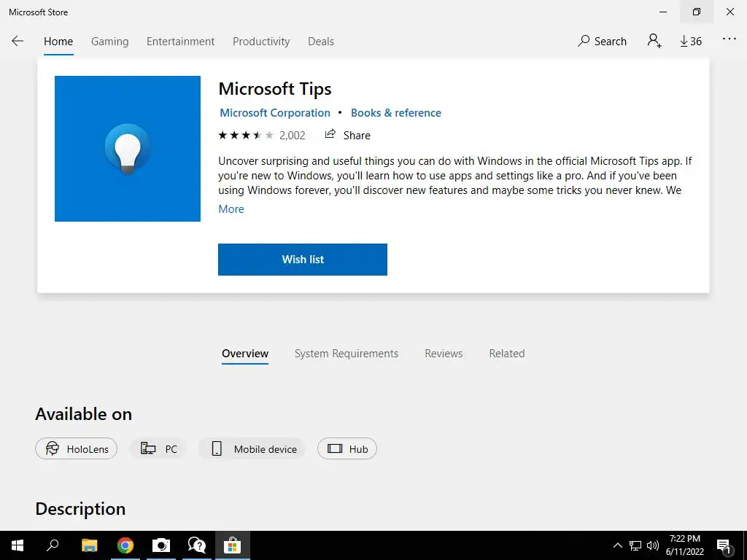Click the Microsoft Tips lightbulb image
Screen dimensions: 747x560
pos(128,149)
